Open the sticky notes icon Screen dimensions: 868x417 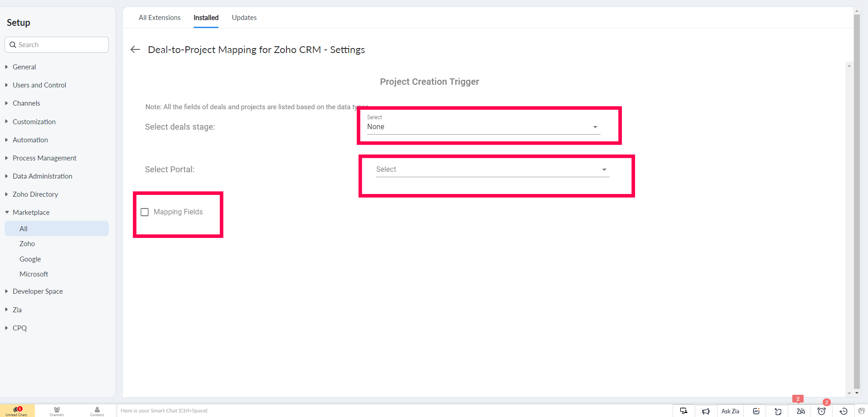coord(778,411)
